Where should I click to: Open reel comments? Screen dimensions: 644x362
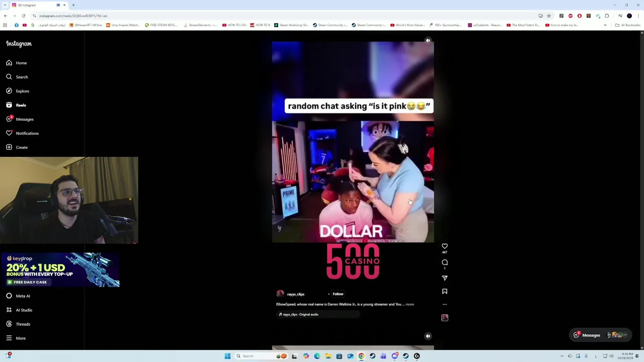[444, 262]
